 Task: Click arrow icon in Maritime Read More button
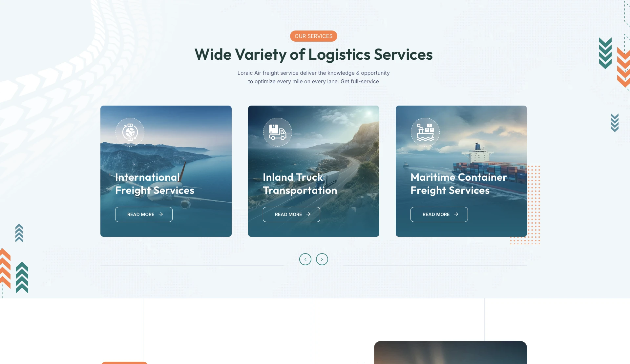tap(456, 214)
